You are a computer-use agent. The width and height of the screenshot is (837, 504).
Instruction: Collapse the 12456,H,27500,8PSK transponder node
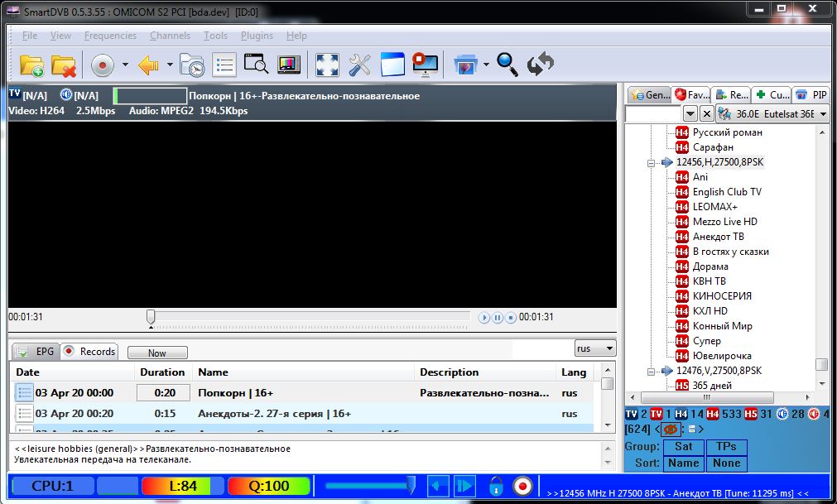pos(651,163)
